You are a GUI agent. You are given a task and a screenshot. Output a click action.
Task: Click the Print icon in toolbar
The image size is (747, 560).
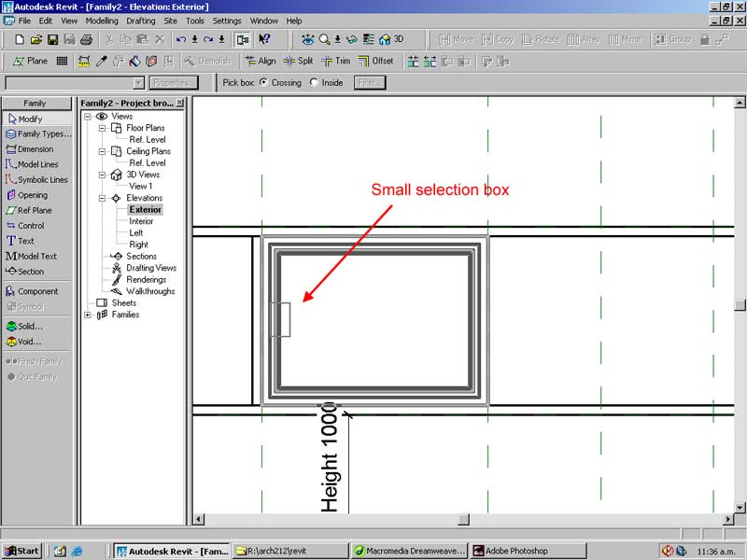tap(86, 39)
